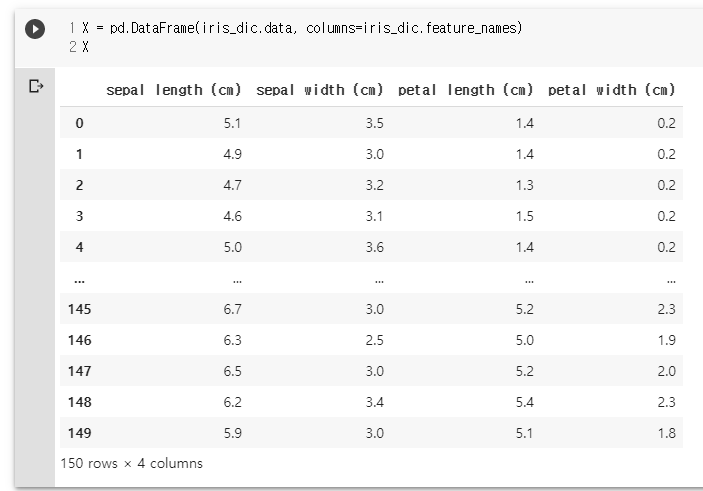
Task: Click the cell output toggle icon
Action: [36, 86]
